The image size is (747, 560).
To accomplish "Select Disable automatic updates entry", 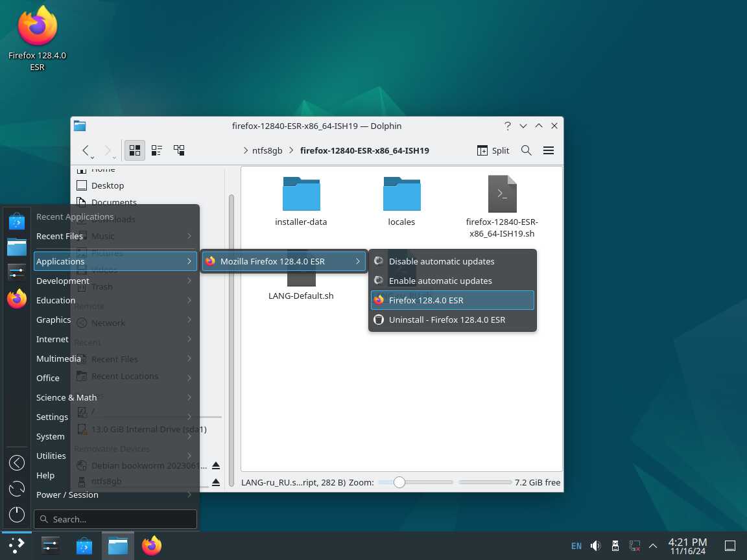I will [442, 261].
